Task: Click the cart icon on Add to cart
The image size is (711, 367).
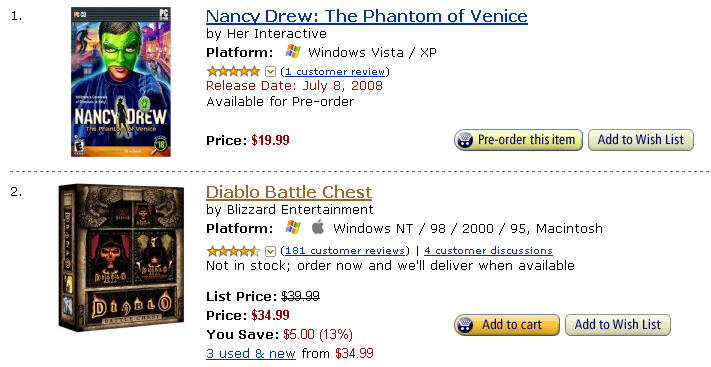Action: point(465,325)
